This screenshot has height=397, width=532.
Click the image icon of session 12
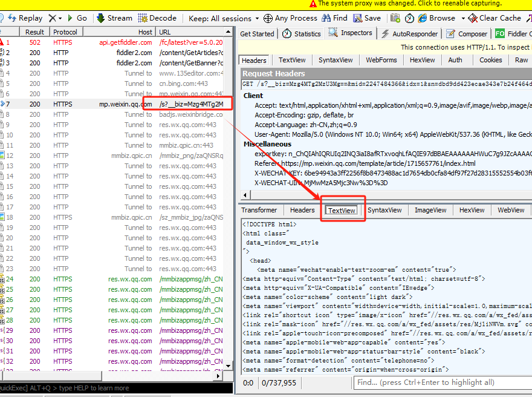[x=2, y=156]
